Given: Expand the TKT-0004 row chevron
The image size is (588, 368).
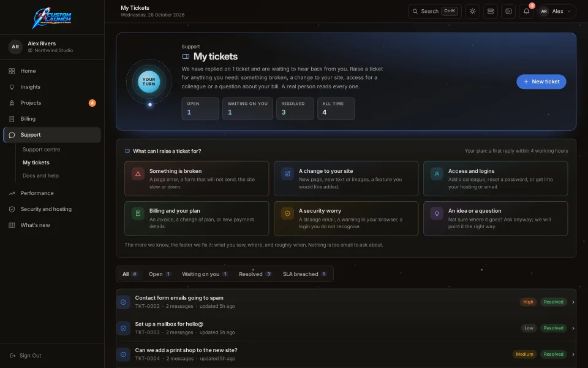Looking at the screenshot, I should [573, 354].
